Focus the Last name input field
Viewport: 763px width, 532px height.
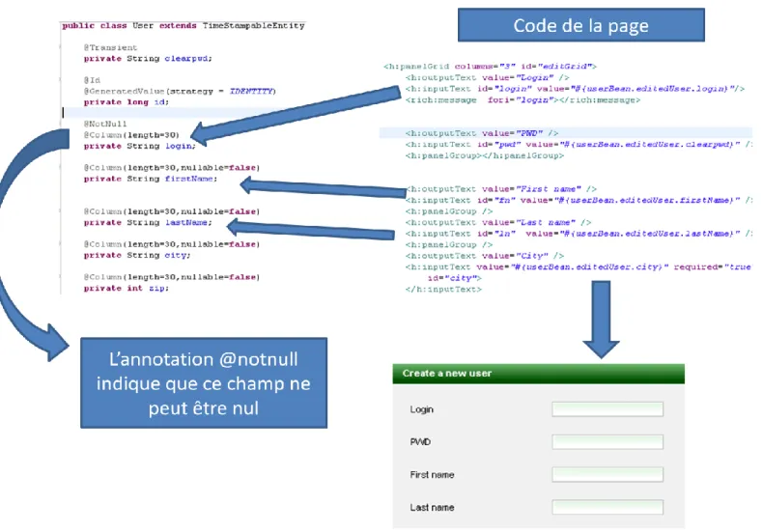pos(608,507)
